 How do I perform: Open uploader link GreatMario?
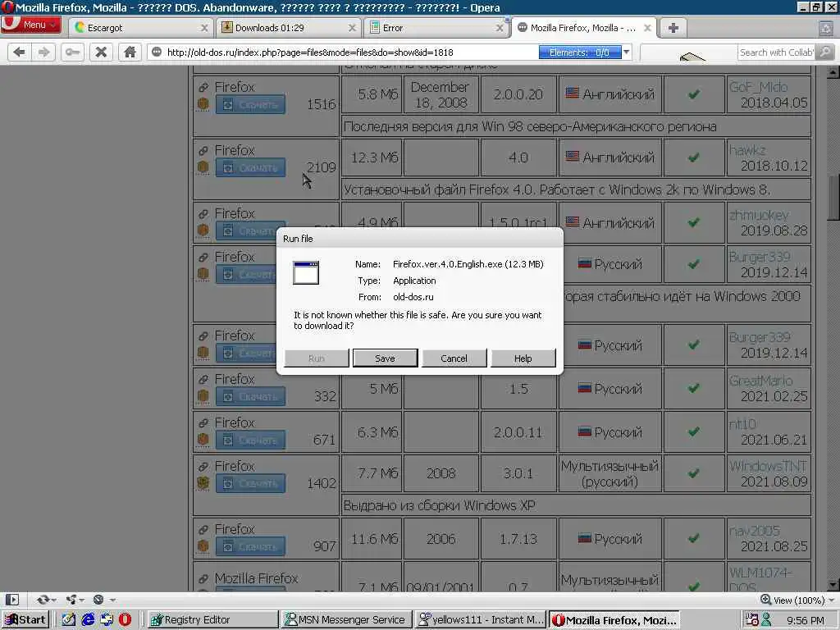(760, 381)
